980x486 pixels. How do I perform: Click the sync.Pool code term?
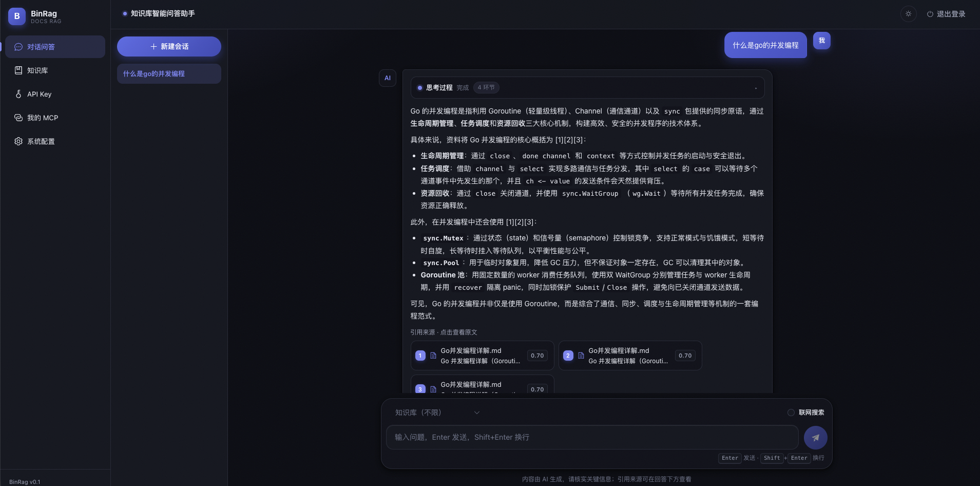pyautogui.click(x=441, y=263)
